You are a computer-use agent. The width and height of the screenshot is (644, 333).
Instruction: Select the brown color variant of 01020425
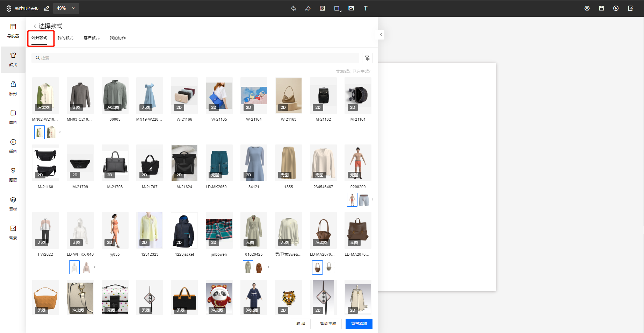click(x=259, y=268)
